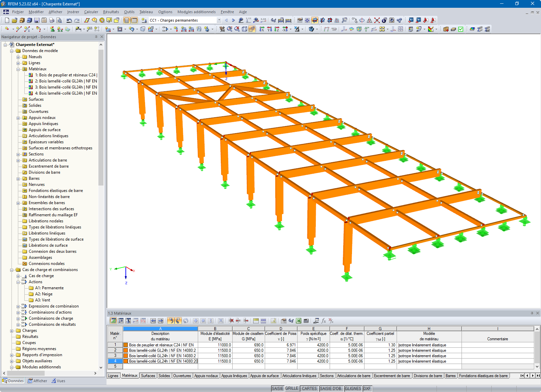Toggle the table panel button
Image resolution: width=541 pixels, height=392 pixels.
(x=134, y=20)
